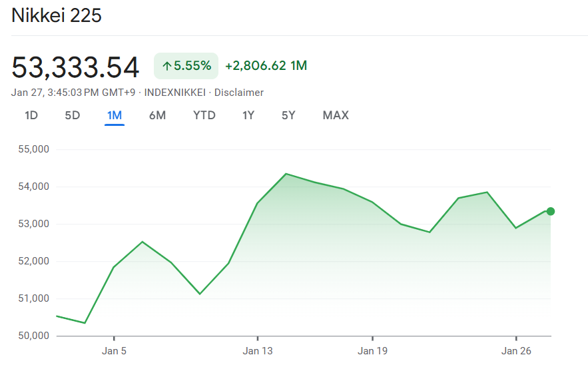Click the INDEXNIKKEI exchange label
Viewport: 588px width, 365px height.
(x=176, y=93)
